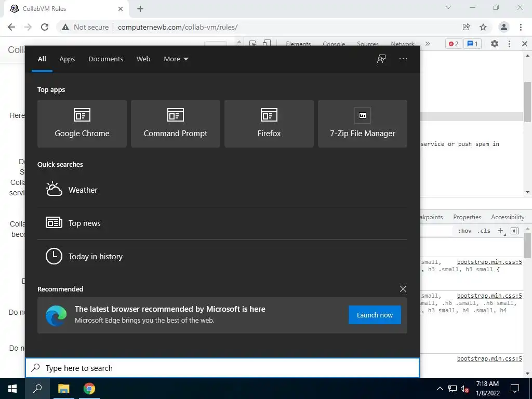Click Launch now for Microsoft Edge
Screen dimensions: 532x399
[x=375, y=315]
